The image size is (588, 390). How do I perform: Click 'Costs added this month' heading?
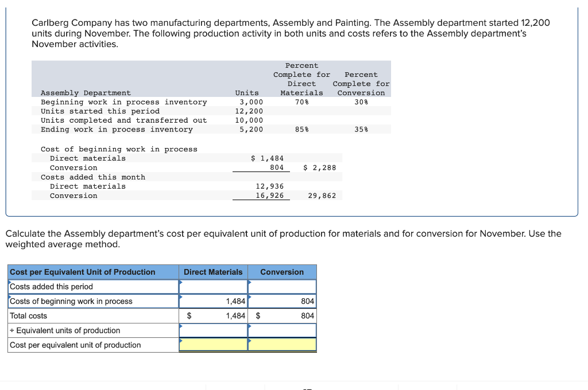[x=92, y=177]
